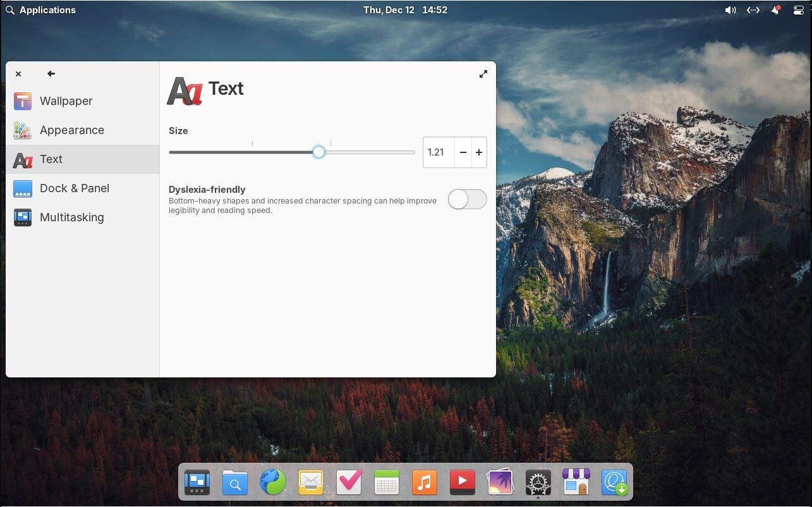
Task: Launch AppCenter from the dock
Action: tap(576, 482)
